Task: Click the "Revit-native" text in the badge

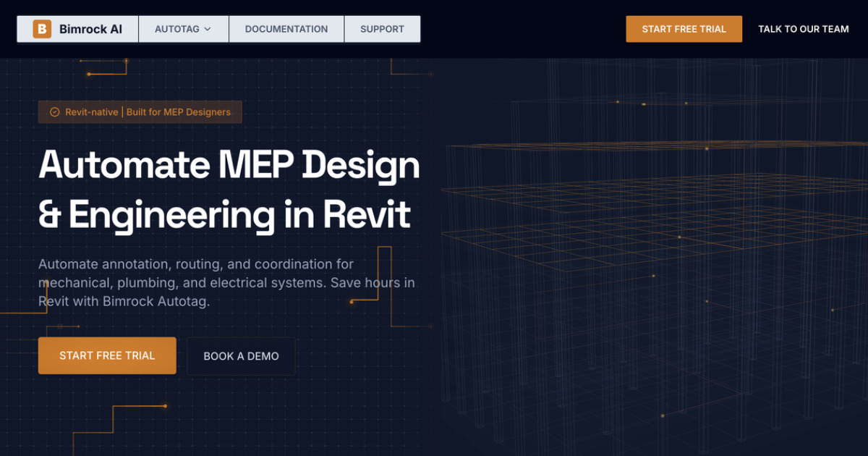Action: point(92,112)
